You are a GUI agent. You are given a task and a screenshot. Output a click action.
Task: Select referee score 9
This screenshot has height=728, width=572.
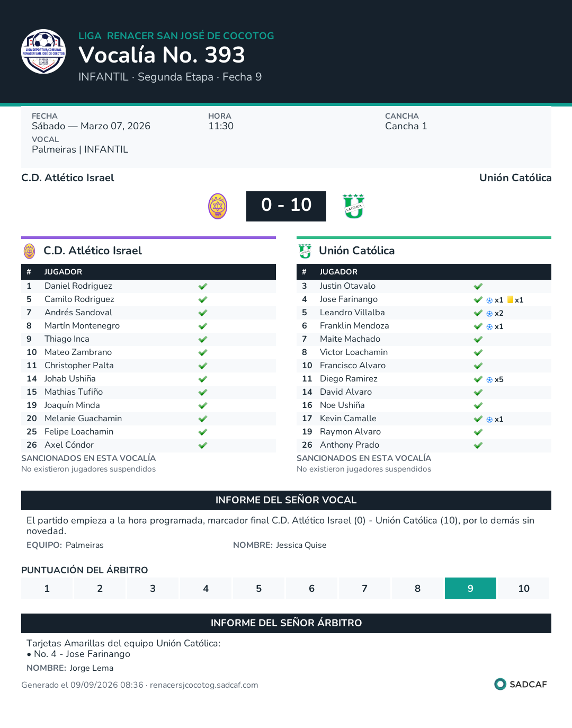point(470,588)
